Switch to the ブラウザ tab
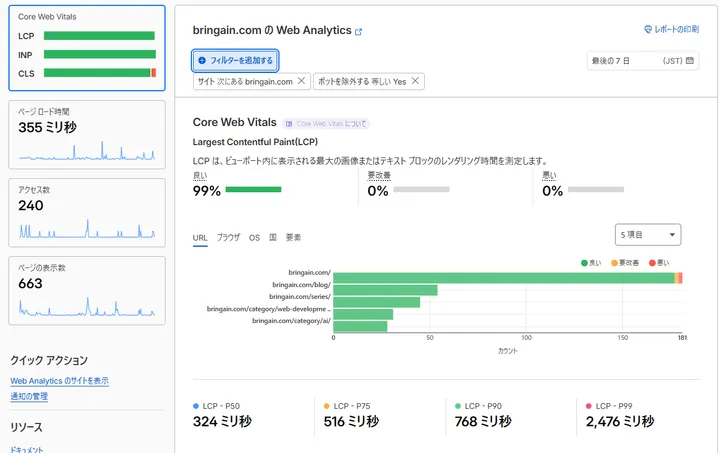The width and height of the screenshot is (720, 453). (228, 238)
